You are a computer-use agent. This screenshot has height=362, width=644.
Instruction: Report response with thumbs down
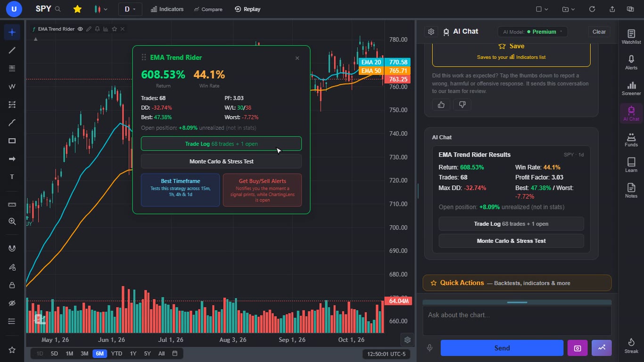click(x=462, y=105)
